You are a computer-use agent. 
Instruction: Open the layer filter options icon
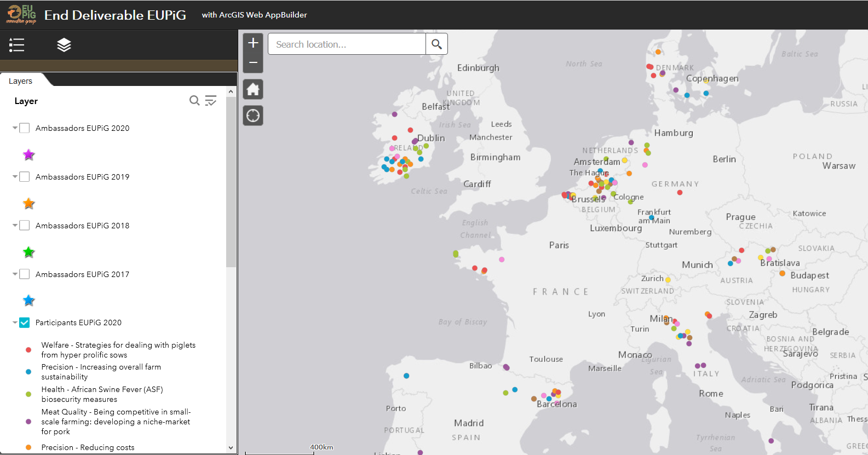[x=211, y=101]
